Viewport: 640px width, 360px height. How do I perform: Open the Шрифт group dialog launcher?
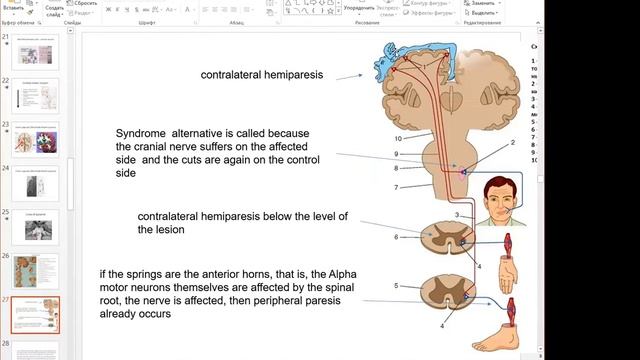[195, 23]
